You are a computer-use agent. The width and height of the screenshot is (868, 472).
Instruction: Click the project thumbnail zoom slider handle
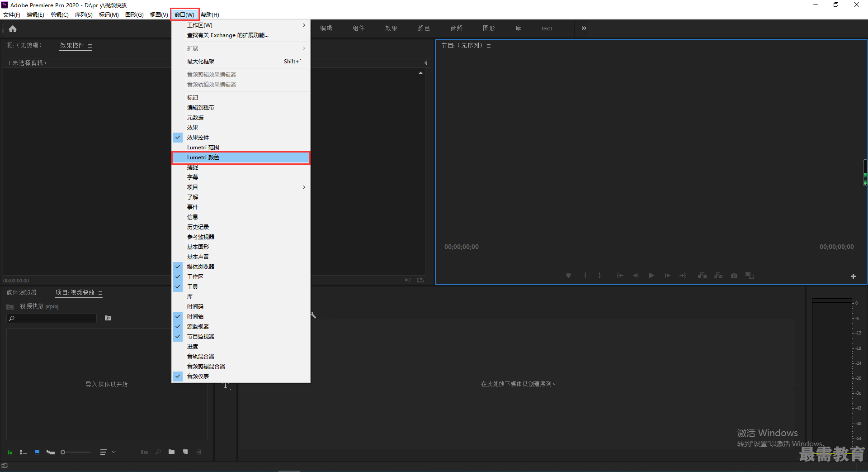[63, 452]
